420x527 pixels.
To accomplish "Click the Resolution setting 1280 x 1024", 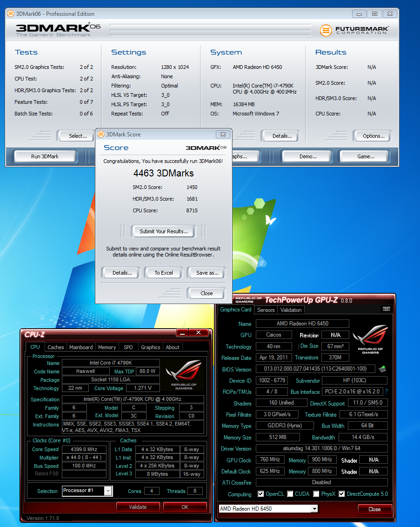I will tap(175, 67).
